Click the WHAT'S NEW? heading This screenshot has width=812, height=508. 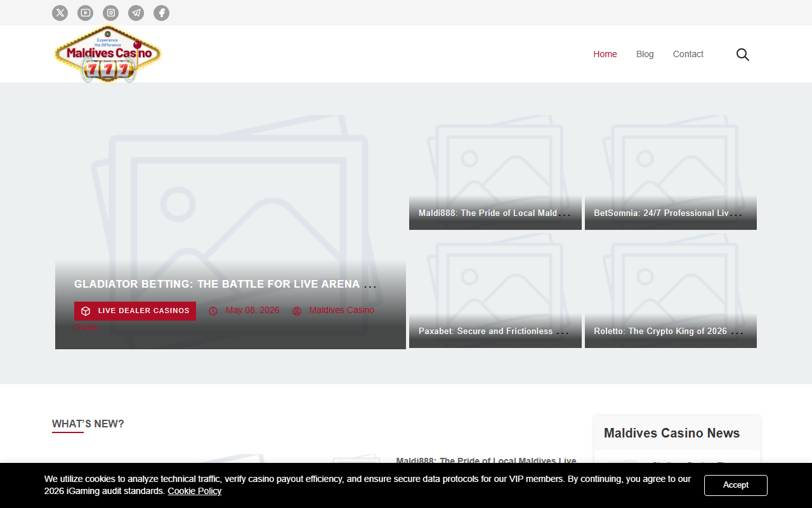(88, 424)
